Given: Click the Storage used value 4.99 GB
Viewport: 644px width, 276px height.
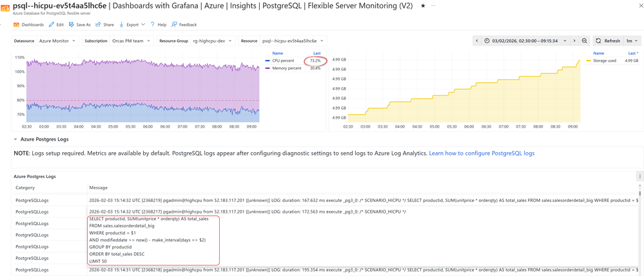Looking at the screenshot, I should pyautogui.click(x=631, y=61).
